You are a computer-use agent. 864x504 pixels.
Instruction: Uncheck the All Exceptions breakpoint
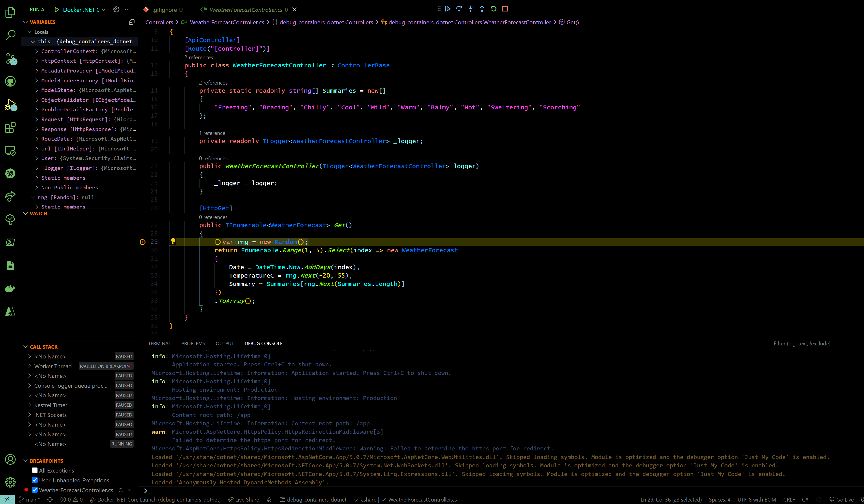[x=35, y=470]
